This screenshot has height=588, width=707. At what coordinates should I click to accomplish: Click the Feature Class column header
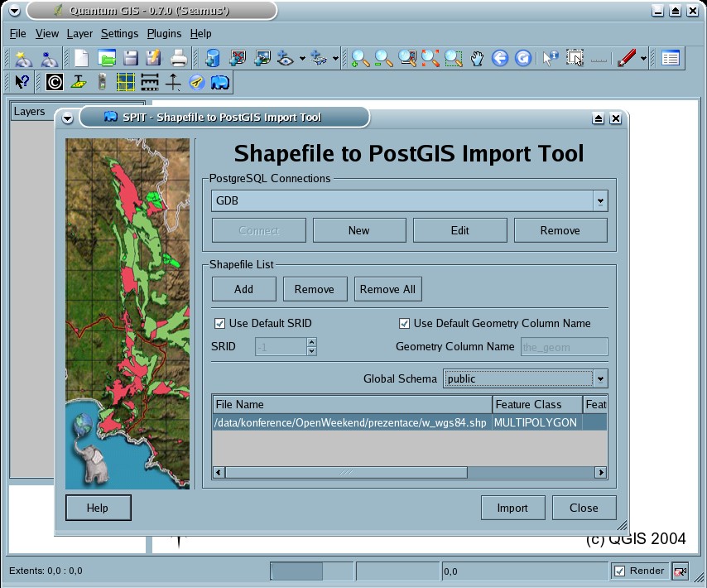point(537,404)
